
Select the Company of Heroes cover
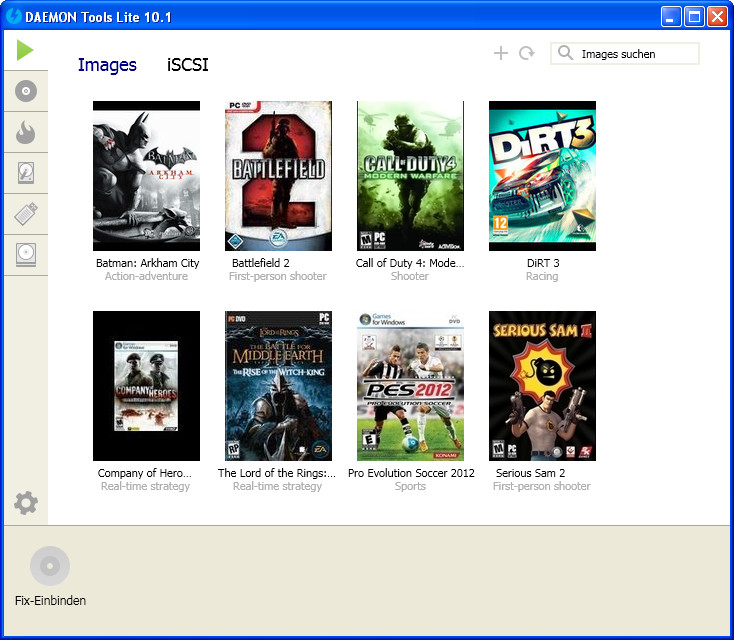[146, 386]
